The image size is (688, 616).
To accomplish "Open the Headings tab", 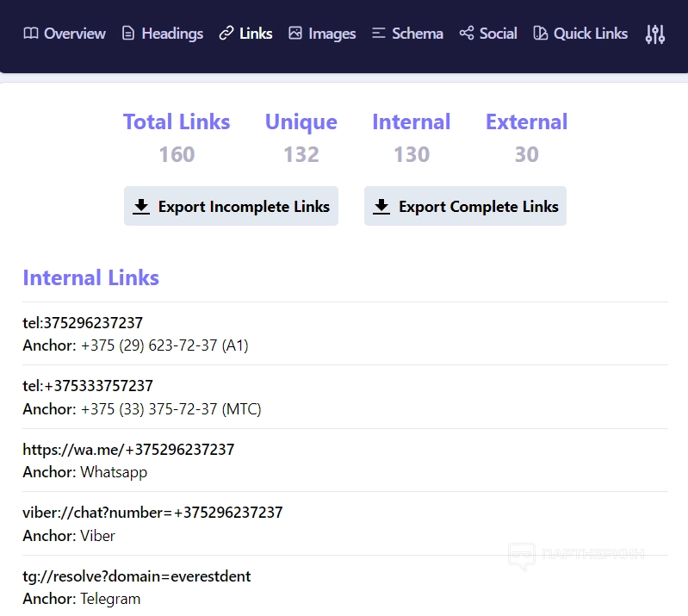I will 163,34.
